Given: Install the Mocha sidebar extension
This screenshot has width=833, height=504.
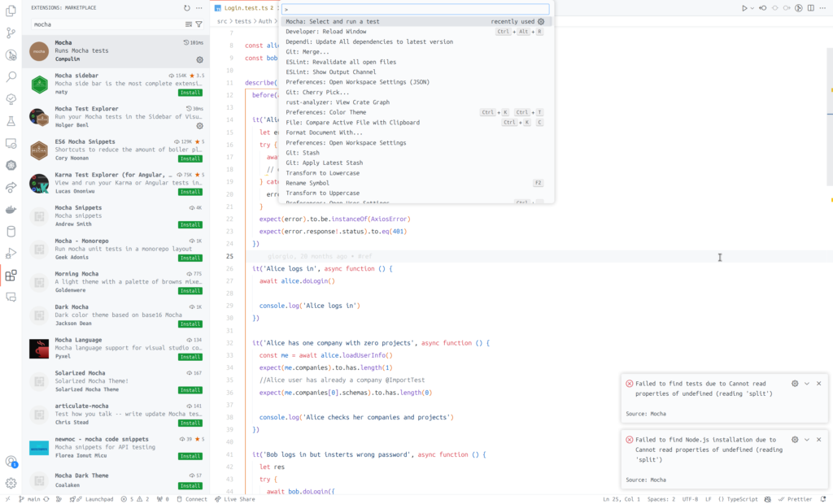Looking at the screenshot, I should 190,92.
